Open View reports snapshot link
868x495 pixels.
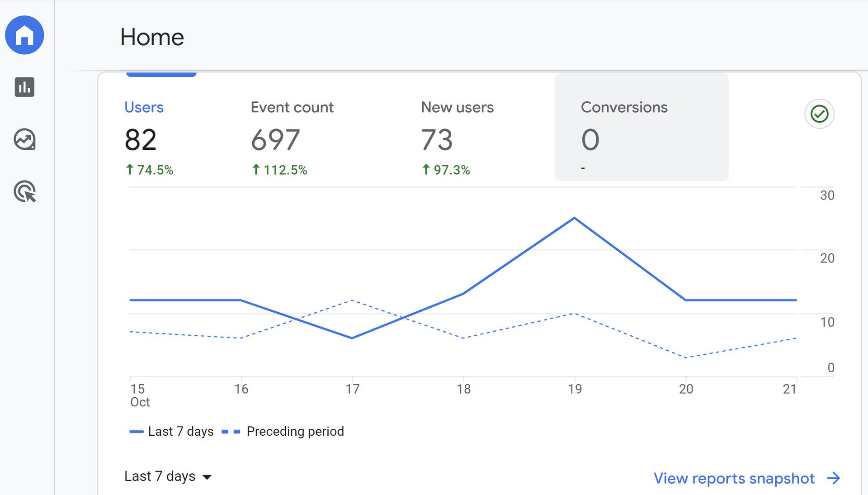734,478
